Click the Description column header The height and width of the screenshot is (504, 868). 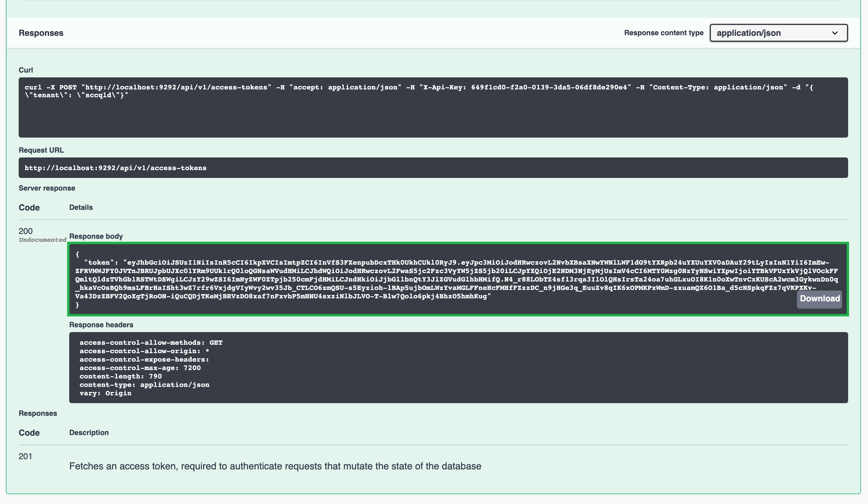click(89, 433)
